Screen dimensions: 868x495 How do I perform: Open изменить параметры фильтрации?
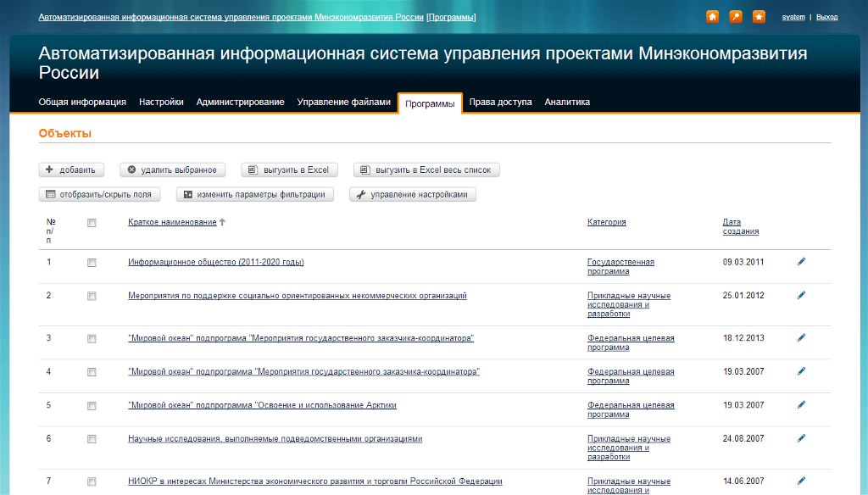tap(254, 195)
